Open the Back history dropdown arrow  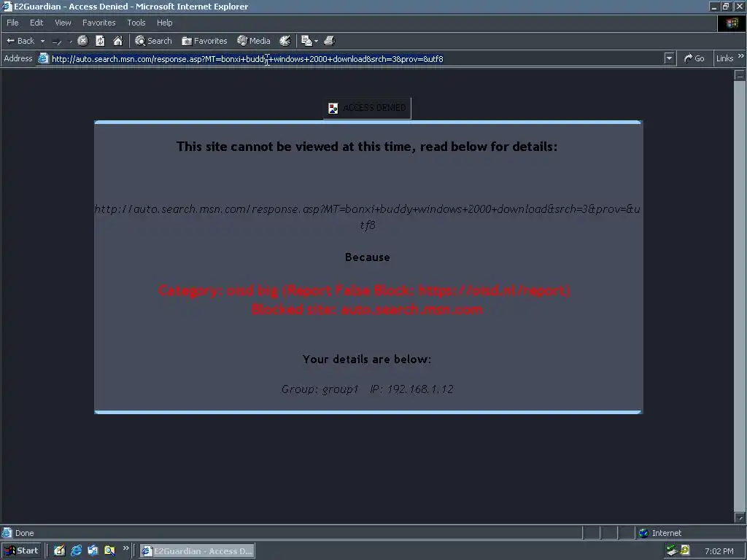pyautogui.click(x=42, y=41)
